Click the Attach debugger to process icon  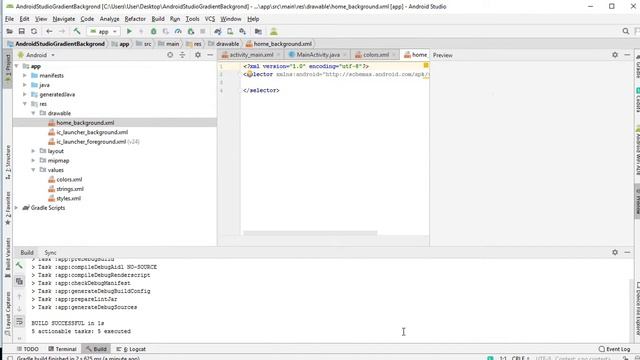tap(191, 31)
